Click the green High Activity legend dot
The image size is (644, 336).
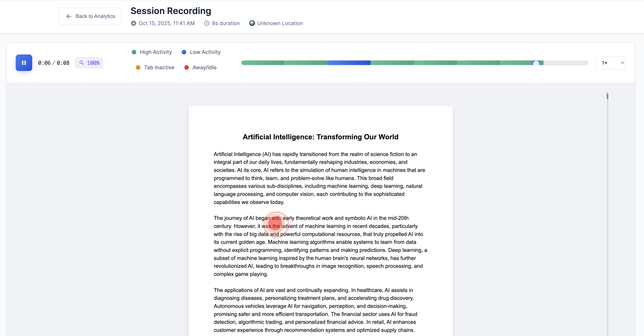[134, 52]
